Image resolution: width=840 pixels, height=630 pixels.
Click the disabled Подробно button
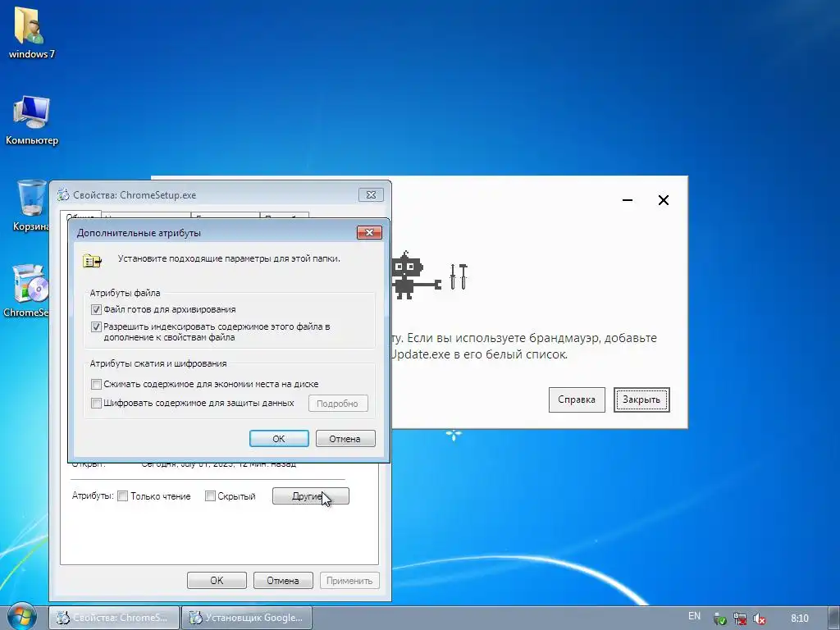click(338, 404)
